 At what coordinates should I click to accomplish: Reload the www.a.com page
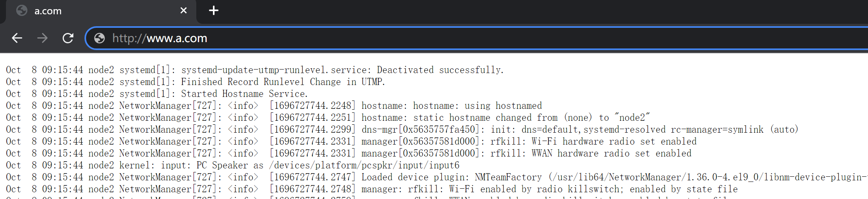(x=68, y=38)
